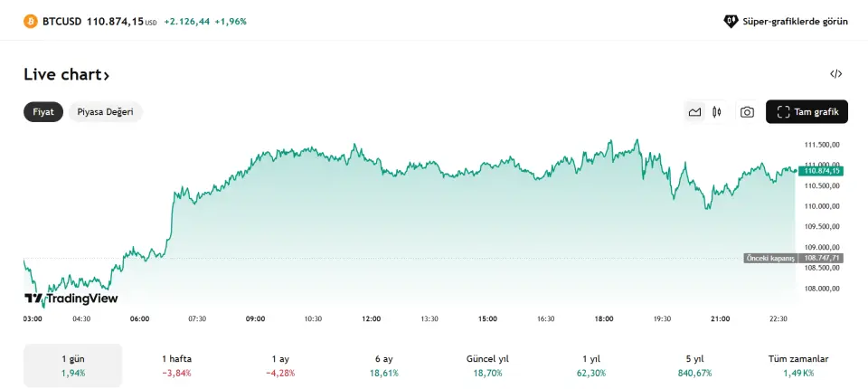Switch to candlestick chart style
Image resolution: width=868 pixels, height=389 pixels.
click(717, 112)
